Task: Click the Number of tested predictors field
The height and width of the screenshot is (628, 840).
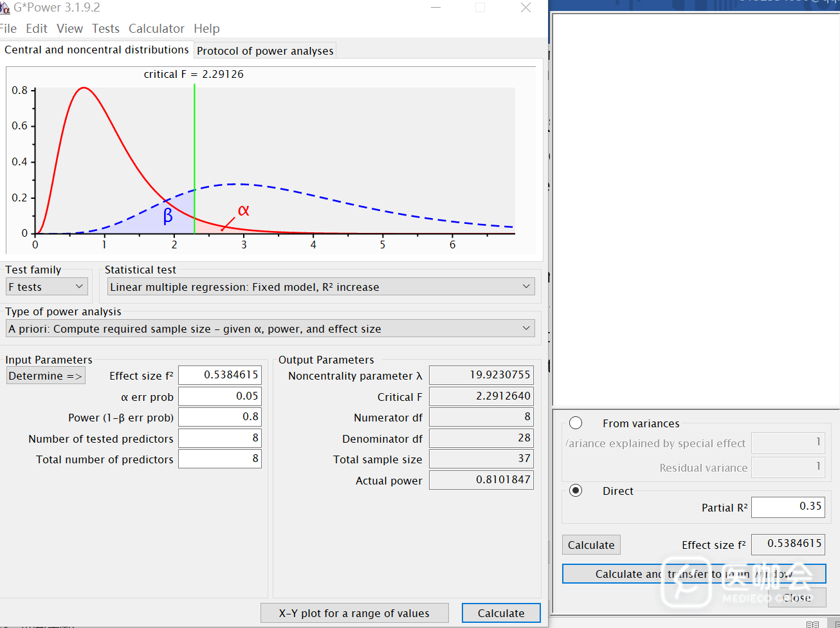Action: tap(219, 438)
